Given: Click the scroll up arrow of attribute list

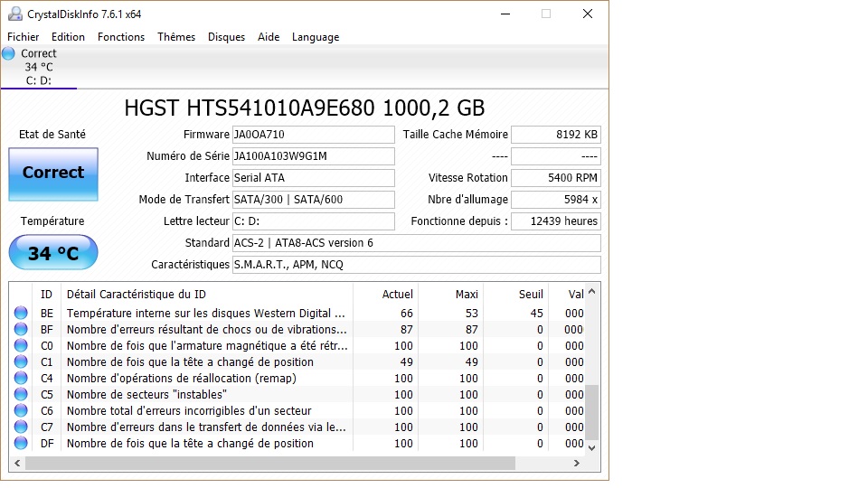Looking at the screenshot, I should (x=591, y=292).
